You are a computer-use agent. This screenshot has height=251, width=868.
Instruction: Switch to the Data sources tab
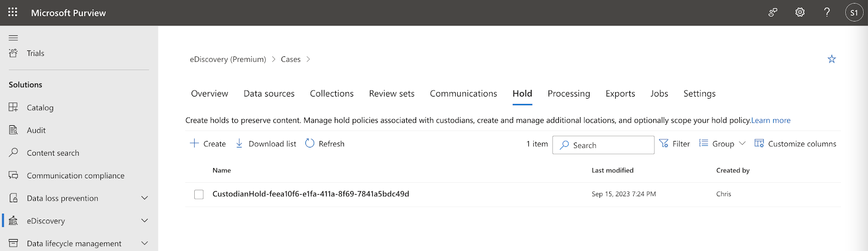[x=269, y=94]
